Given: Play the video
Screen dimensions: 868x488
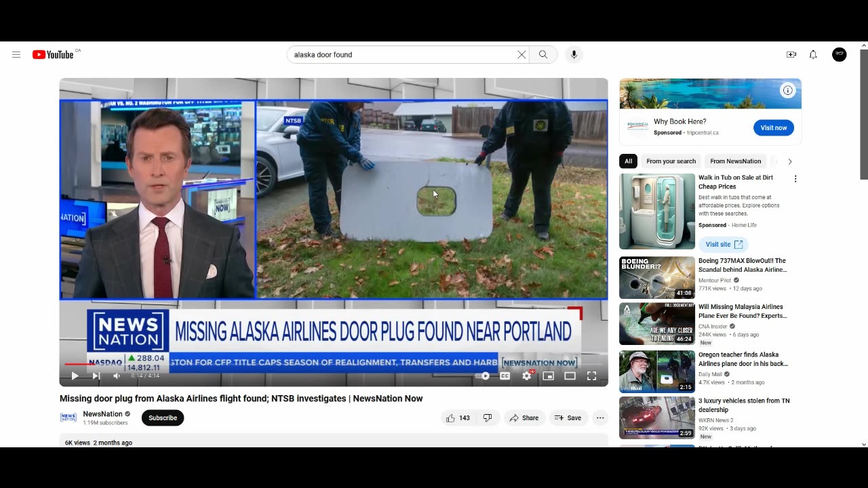Looking at the screenshot, I should coord(75,375).
